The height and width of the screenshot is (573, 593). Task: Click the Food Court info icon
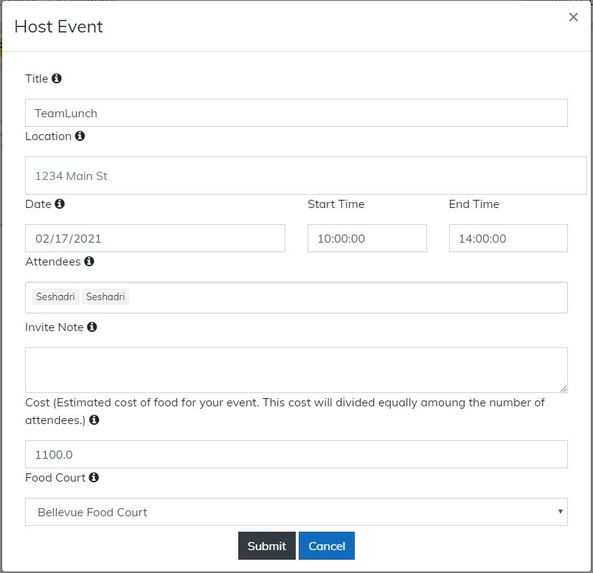pos(94,477)
